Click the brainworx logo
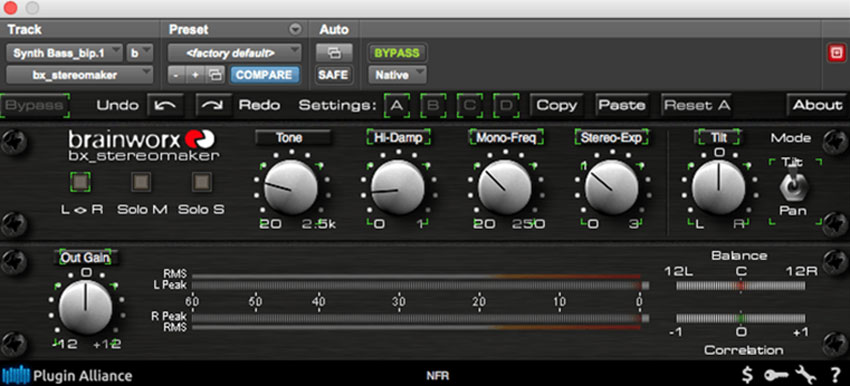 tap(141, 140)
